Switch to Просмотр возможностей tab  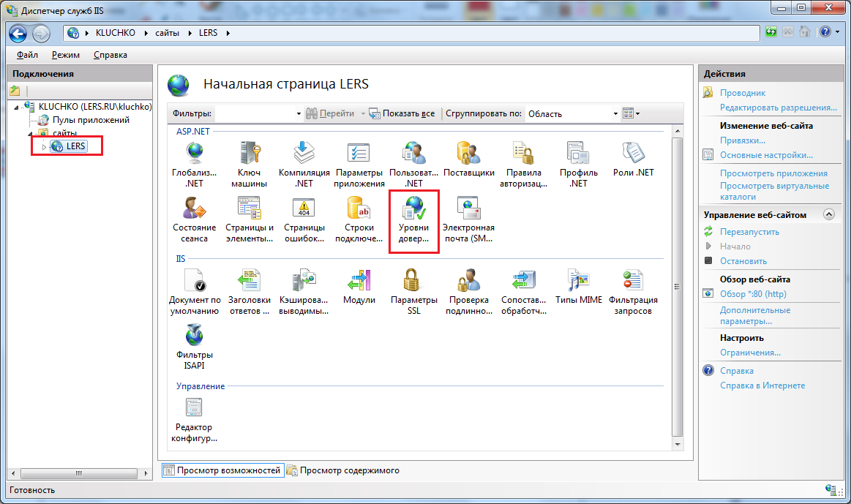click(x=223, y=470)
